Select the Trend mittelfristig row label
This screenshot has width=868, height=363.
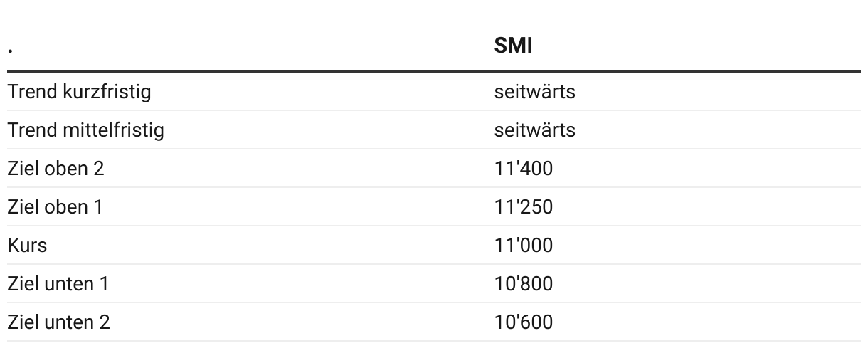click(85, 130)
